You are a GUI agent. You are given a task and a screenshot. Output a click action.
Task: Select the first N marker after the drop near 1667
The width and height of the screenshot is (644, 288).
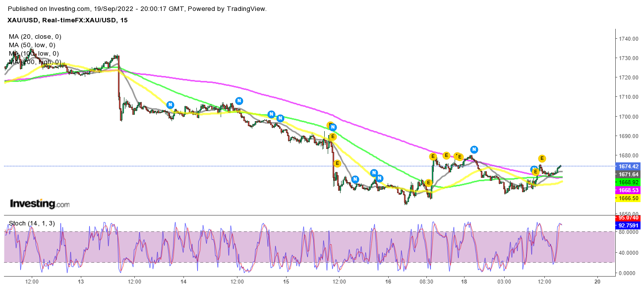(x=355, y=179)
